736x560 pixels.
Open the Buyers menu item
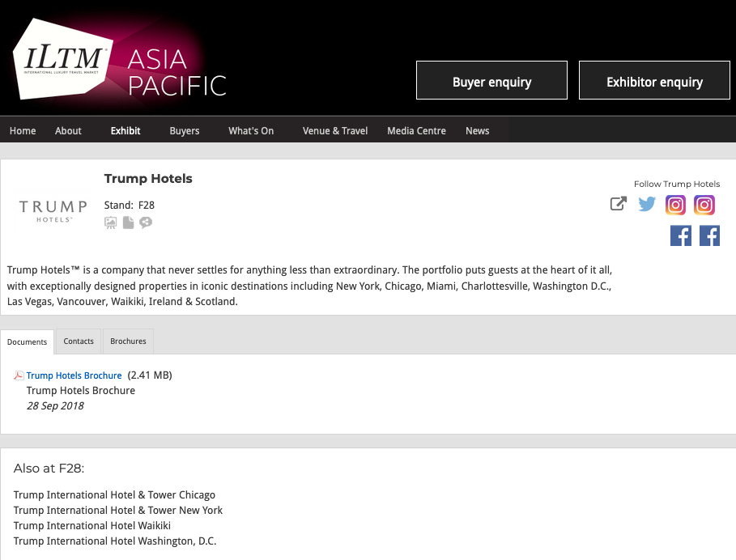click(185, 131)
